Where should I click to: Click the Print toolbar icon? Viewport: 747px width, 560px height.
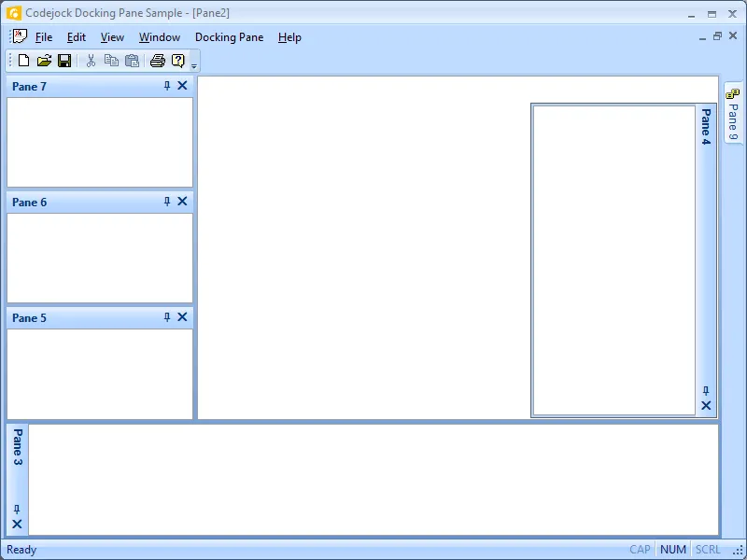(157, 61)
